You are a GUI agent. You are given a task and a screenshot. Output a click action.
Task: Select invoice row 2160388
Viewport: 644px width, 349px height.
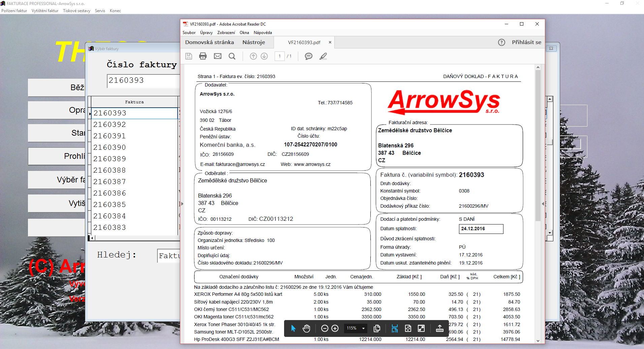[x=134, y=170]
